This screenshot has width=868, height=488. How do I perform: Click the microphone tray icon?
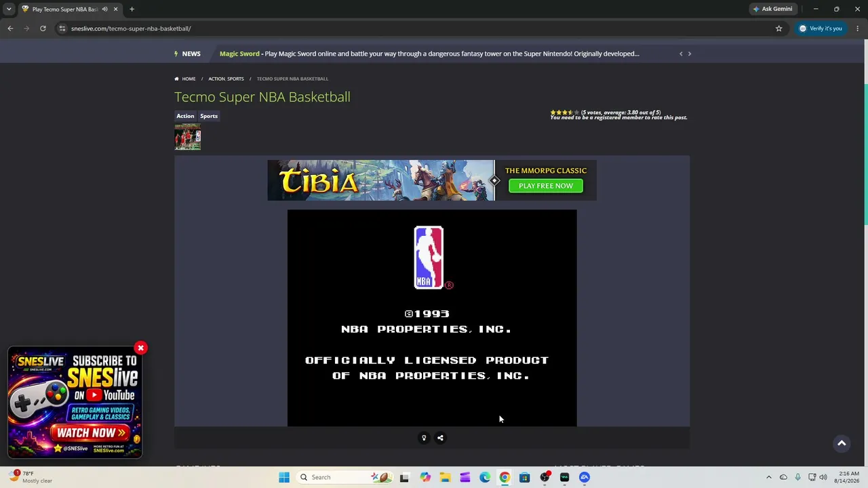tap(797, 477)
